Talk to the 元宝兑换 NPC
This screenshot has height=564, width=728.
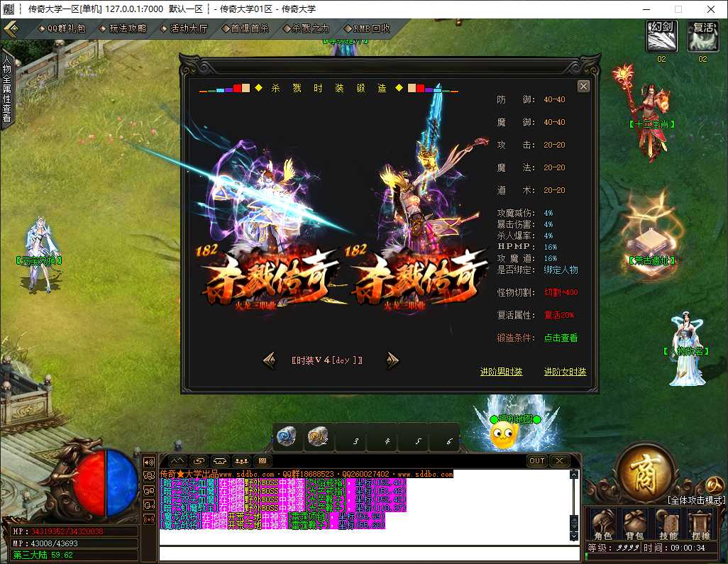tap(40, 255)
